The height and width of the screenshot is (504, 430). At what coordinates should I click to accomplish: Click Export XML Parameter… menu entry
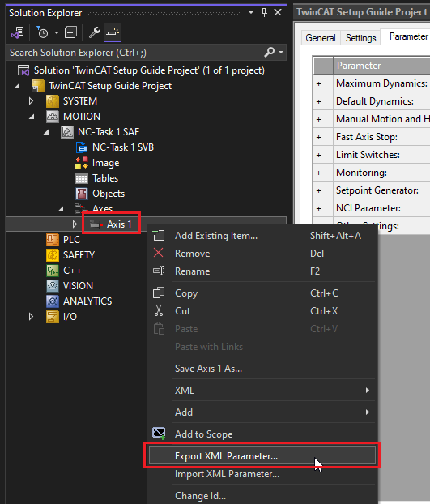[x=262, y=455]
